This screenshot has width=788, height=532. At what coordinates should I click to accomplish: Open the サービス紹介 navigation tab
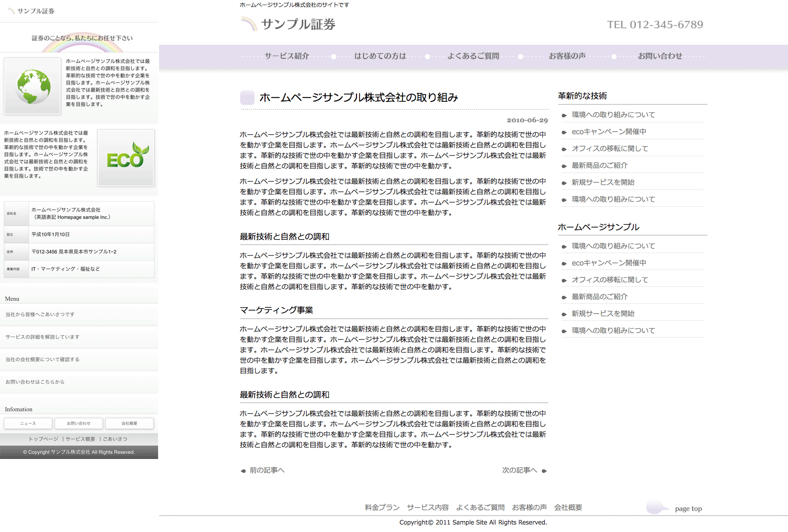[x=286, y=56]
